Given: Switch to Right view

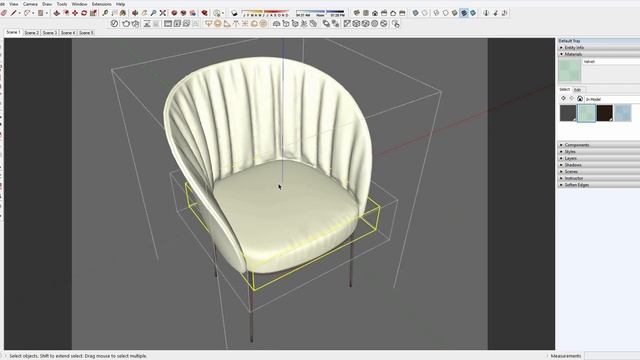Looking at the screenshot, I should [384, 13].
